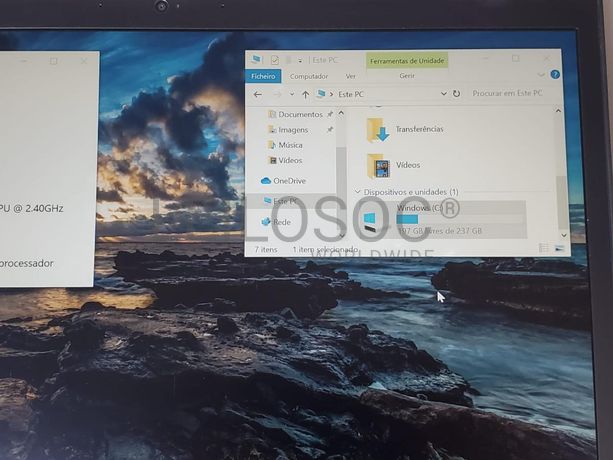Open recent locations dropdown arrow

291,94
